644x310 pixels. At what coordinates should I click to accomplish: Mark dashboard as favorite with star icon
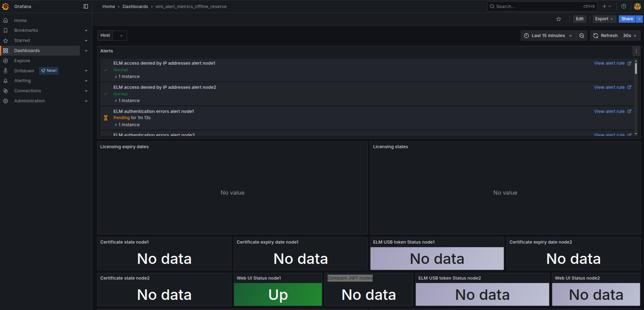click(x=559, y=19)
